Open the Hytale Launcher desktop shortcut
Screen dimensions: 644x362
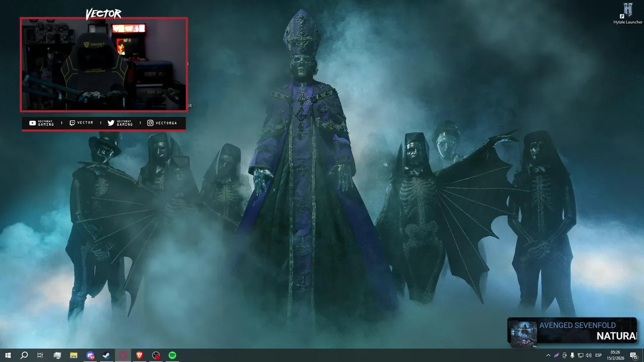point(628,14)
